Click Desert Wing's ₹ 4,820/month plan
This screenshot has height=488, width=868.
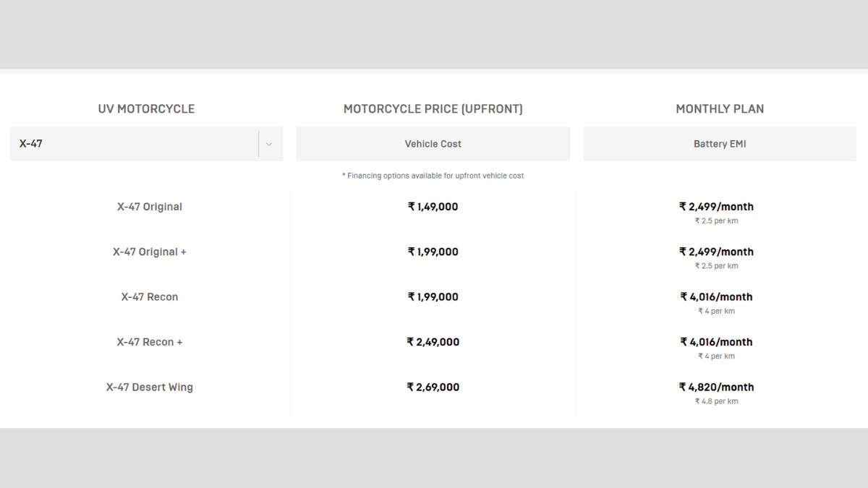pyautogui.click(x=716, y=387)
